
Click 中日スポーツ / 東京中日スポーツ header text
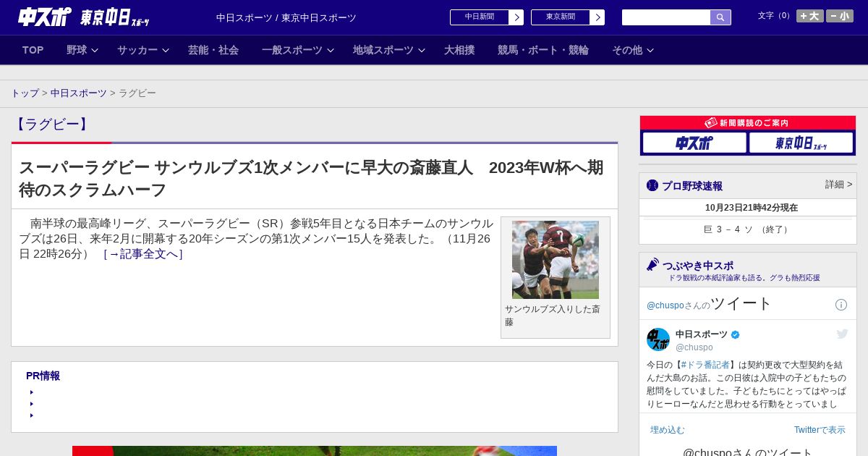pyautogui.click(x=286, y=18)
